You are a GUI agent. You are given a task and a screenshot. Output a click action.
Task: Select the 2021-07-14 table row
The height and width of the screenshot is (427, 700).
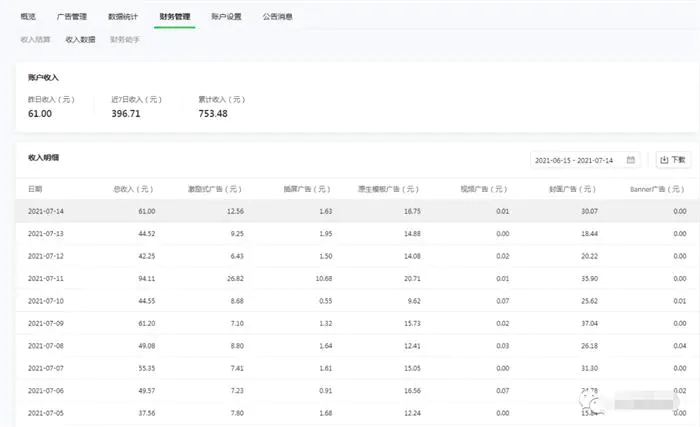pos(350,211)
